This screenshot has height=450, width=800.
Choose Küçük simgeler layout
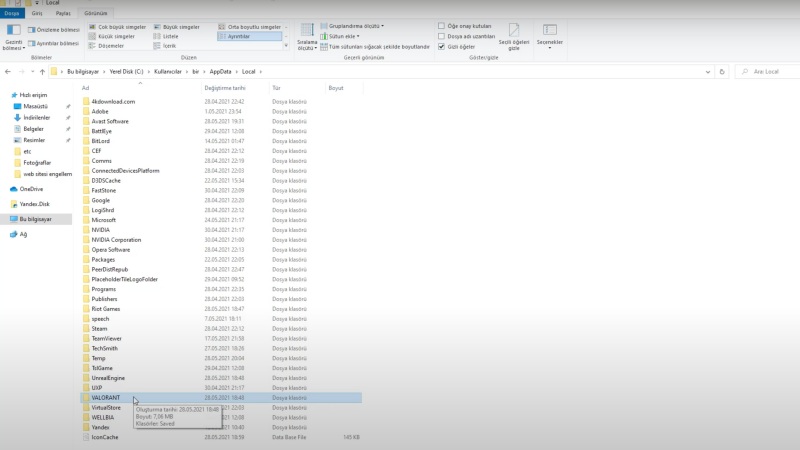click(112, 36)
